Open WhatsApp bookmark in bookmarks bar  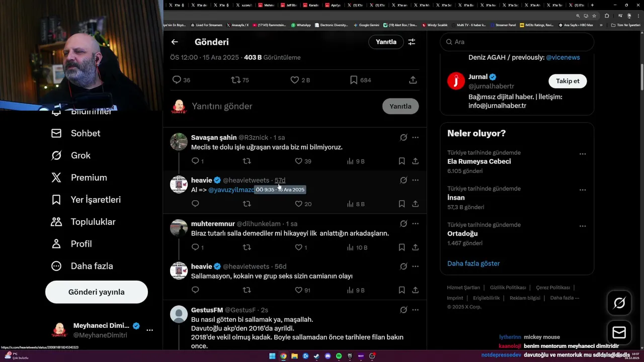[x=301, y=25]
